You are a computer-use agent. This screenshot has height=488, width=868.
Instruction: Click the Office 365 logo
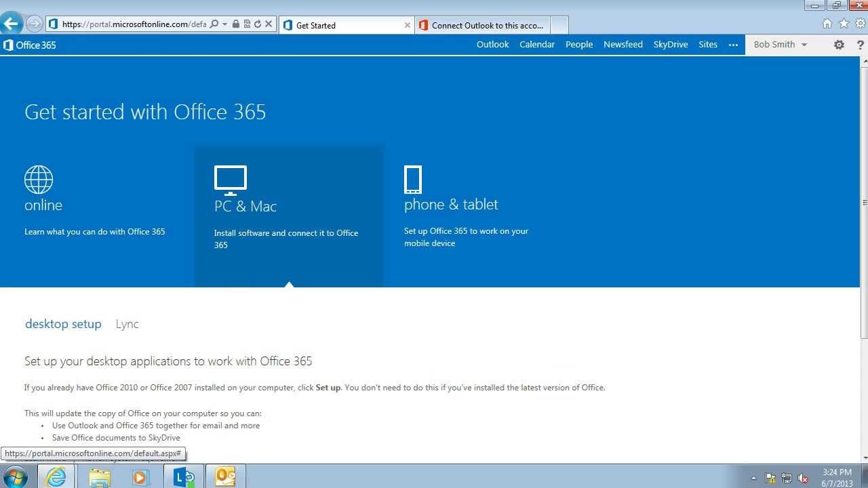[30, 45]
